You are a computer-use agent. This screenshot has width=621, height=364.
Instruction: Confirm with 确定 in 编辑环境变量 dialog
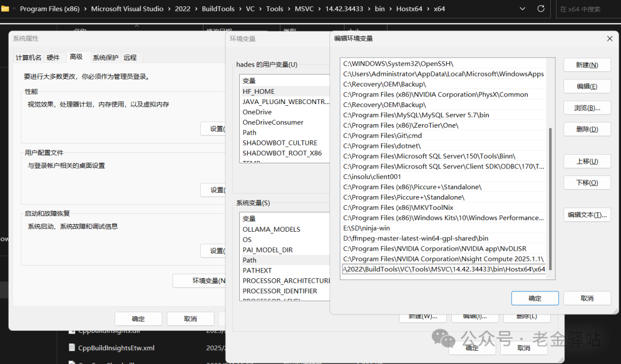[x=535, y=298]
